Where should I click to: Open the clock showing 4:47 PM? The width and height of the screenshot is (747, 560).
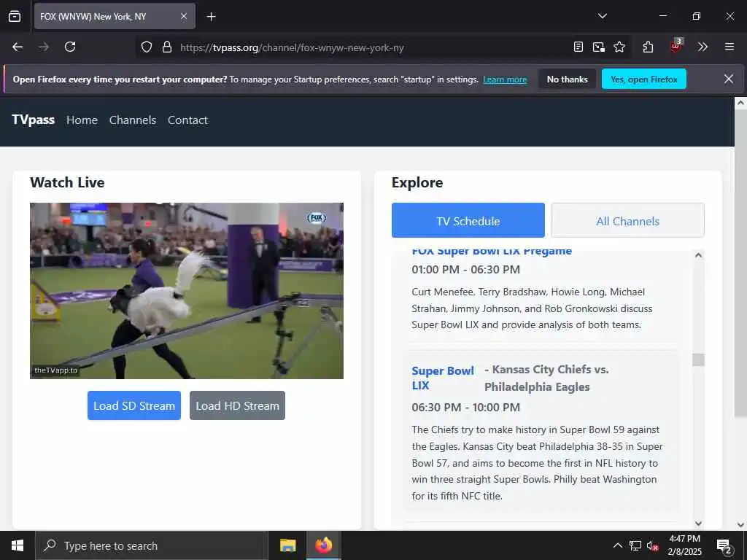[x=684, y=545]
